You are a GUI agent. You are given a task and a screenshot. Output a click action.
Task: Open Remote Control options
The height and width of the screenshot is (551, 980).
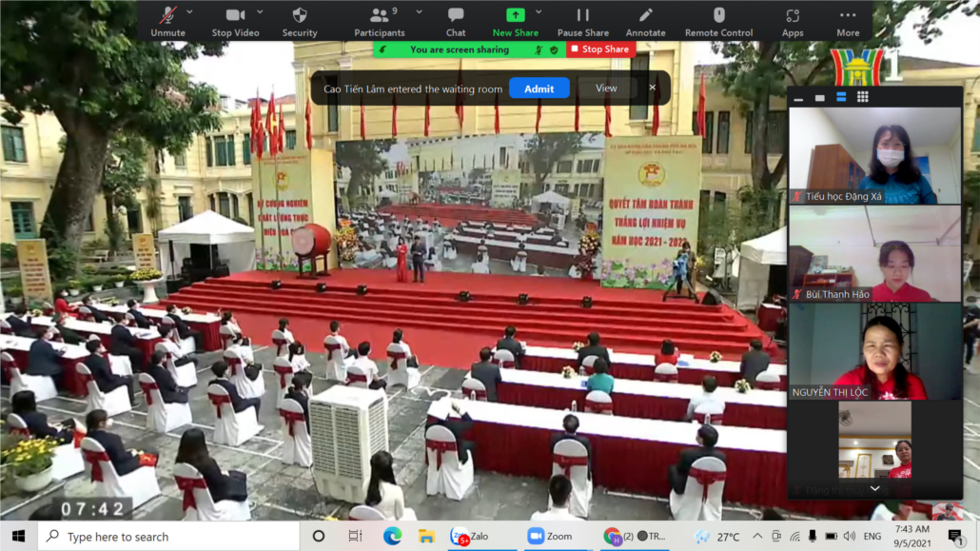point(718,21)
